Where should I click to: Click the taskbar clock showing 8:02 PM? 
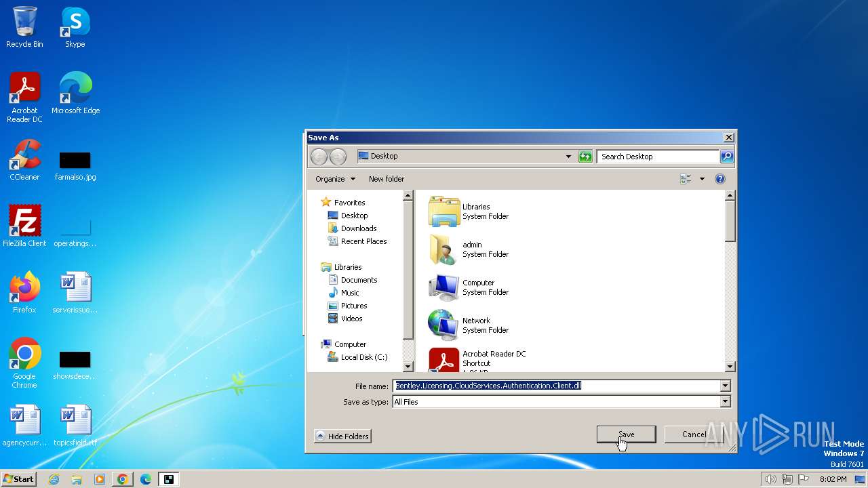[x=833, y=479]
